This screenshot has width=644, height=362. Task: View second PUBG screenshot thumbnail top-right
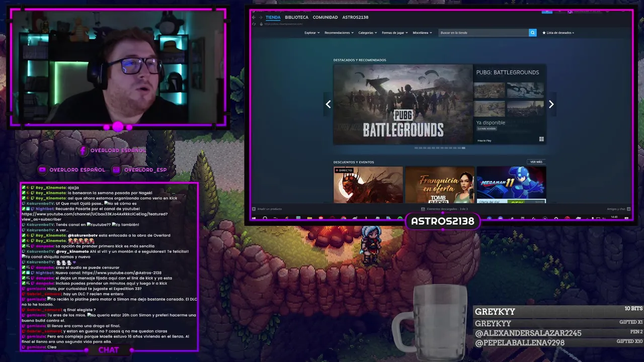pyautogui.click(x=525, y=90)
